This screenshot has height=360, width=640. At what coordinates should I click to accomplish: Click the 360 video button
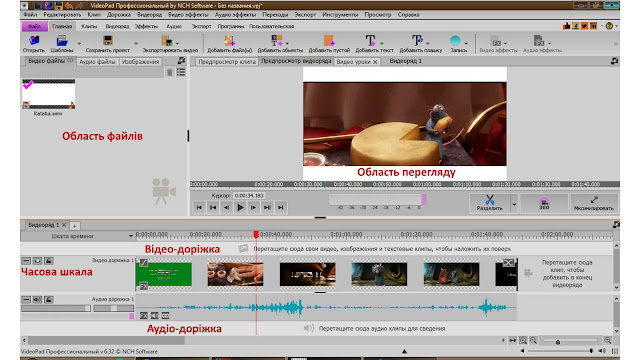tap(544, 203)
